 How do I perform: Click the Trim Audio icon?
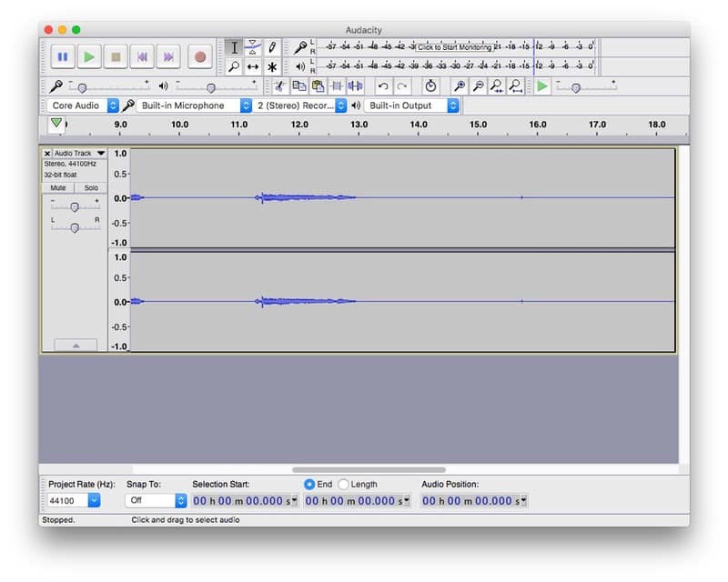tap(337, 85)
